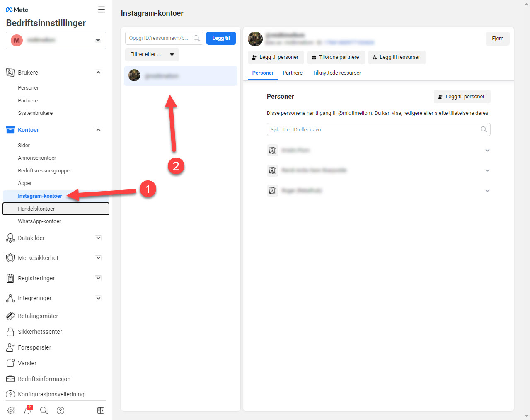Open Sider under Kontoer
The width and height of the screenshot is (530, 420).
pos(24,146)
